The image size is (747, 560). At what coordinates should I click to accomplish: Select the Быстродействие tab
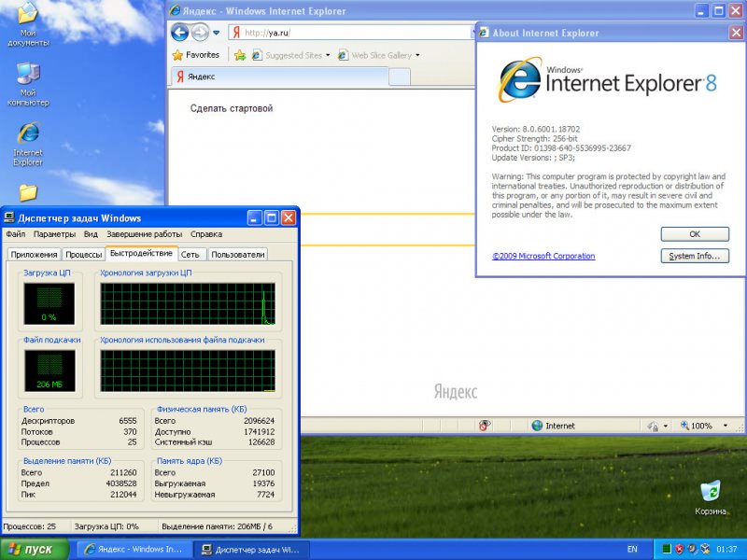[141, 253]
